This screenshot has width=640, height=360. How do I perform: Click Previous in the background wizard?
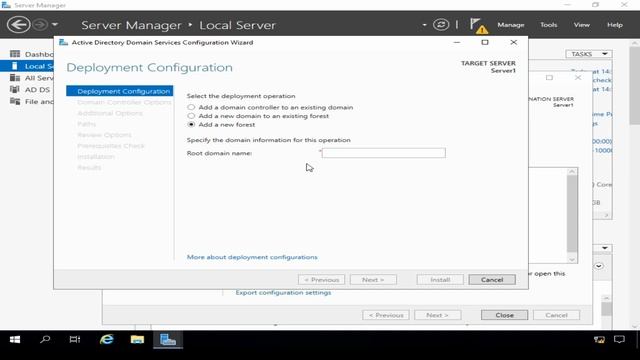[386, 315]
